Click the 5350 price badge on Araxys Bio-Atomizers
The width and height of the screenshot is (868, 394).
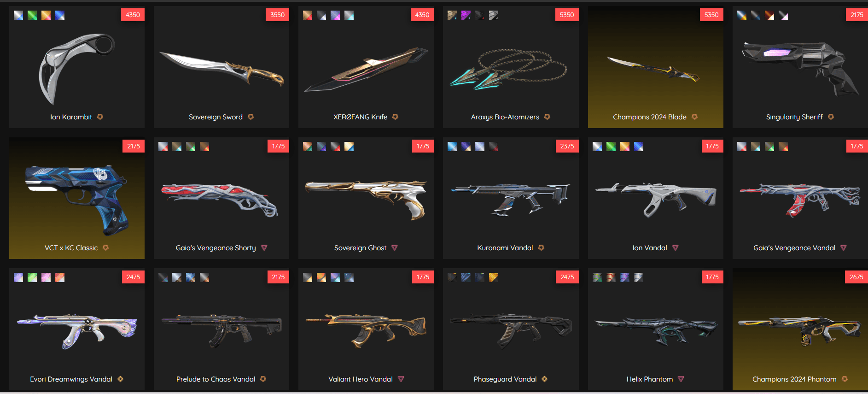point(567,15)
